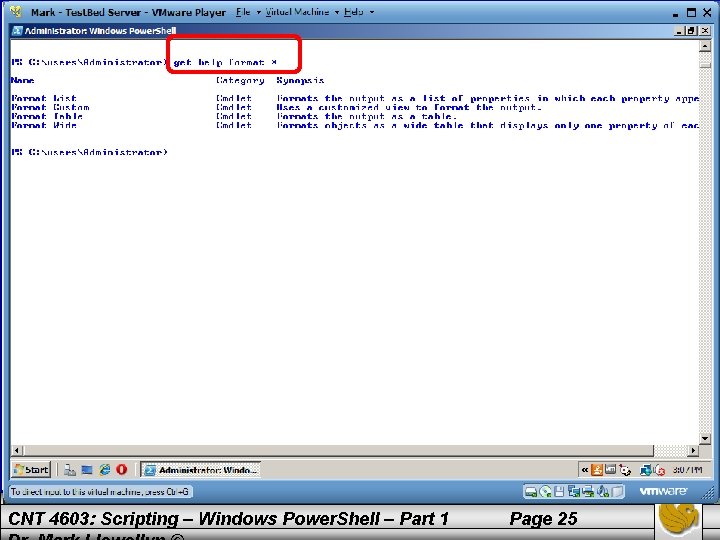This screenshot has height=540, width=720.
Task: Click the VMware printer device icon
Action: click(588, 492)
